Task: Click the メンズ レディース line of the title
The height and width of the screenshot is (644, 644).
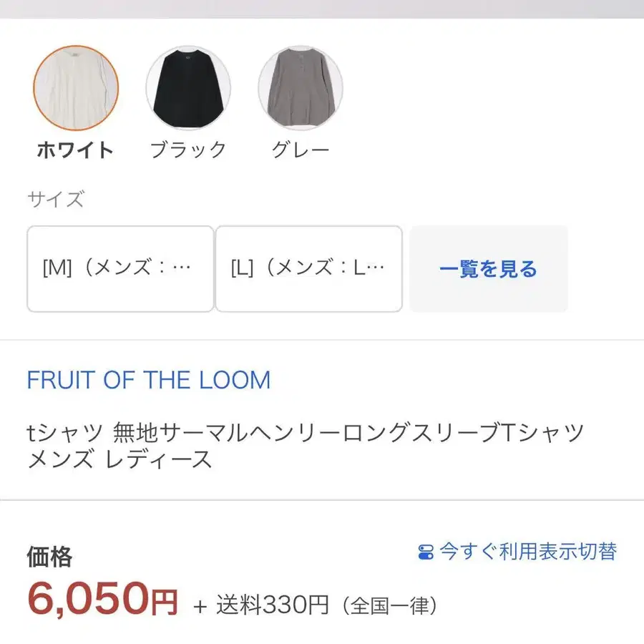Action: [x=119, y=460]
